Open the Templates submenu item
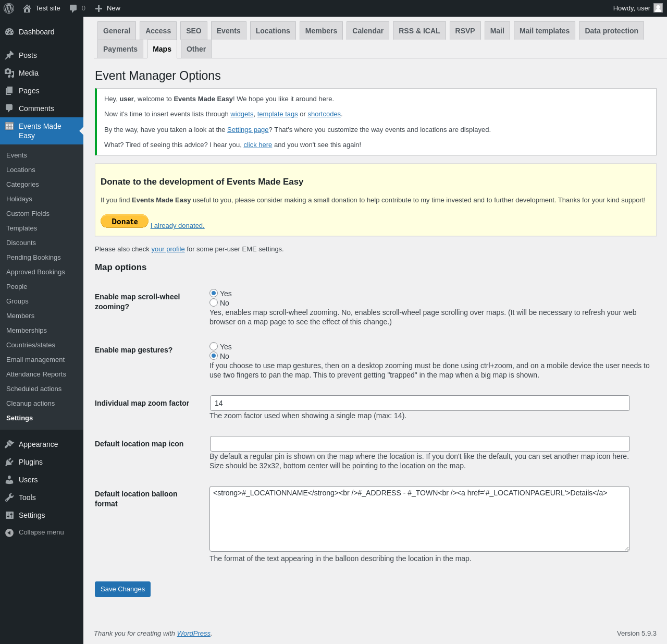This screenshot has width=667, height=644. pos(42,228)
